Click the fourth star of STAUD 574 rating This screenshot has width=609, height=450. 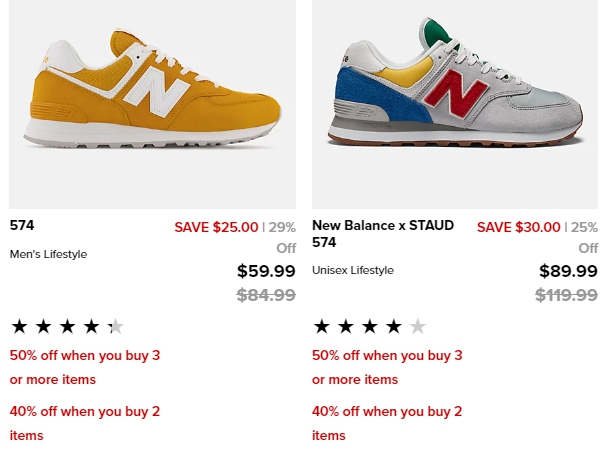pos(394,327)
